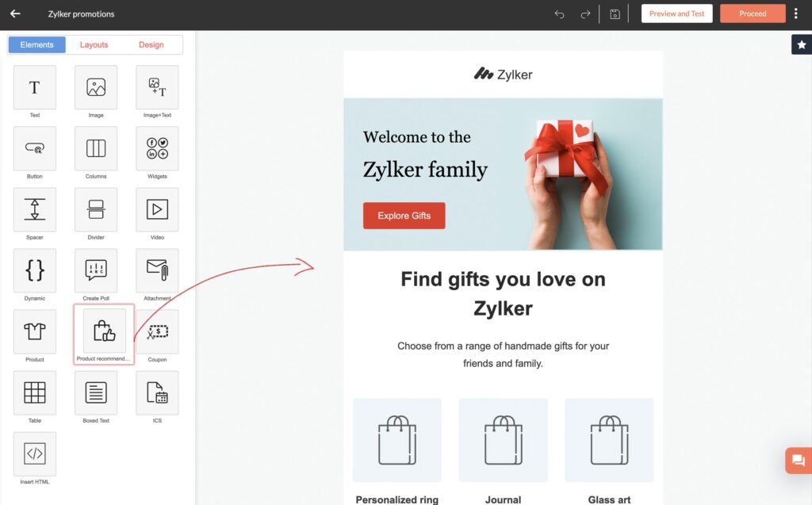
Task: Open the three-dot overflow menu
Action: pyautogui.click(x=796, y=13)
